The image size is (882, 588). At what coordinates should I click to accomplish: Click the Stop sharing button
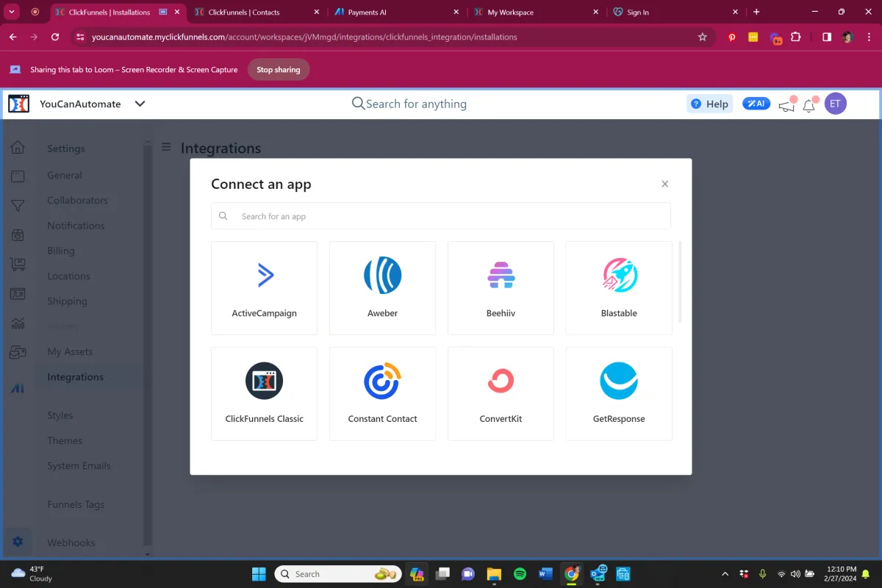click(278, 70)
